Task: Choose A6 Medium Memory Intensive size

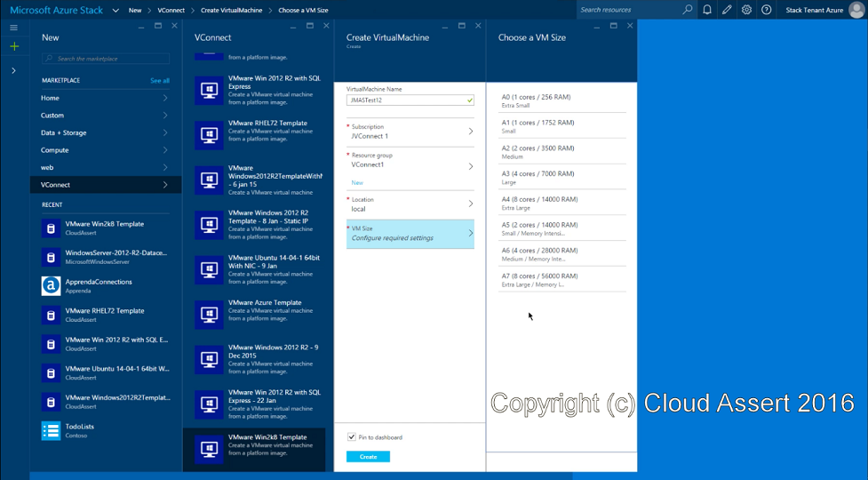Action: pyautogui.click(x=562, y=254)
